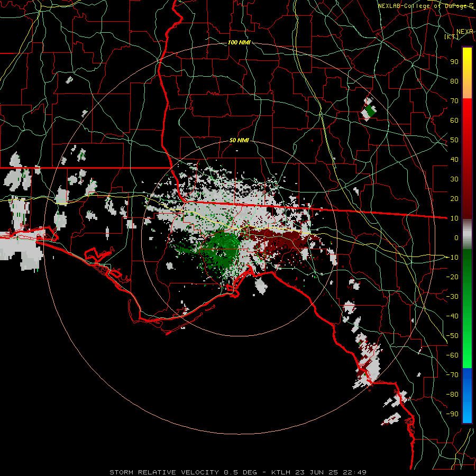Select the 0 value on velocity scale
476x476 pixels.
click(x=456, y=237)
